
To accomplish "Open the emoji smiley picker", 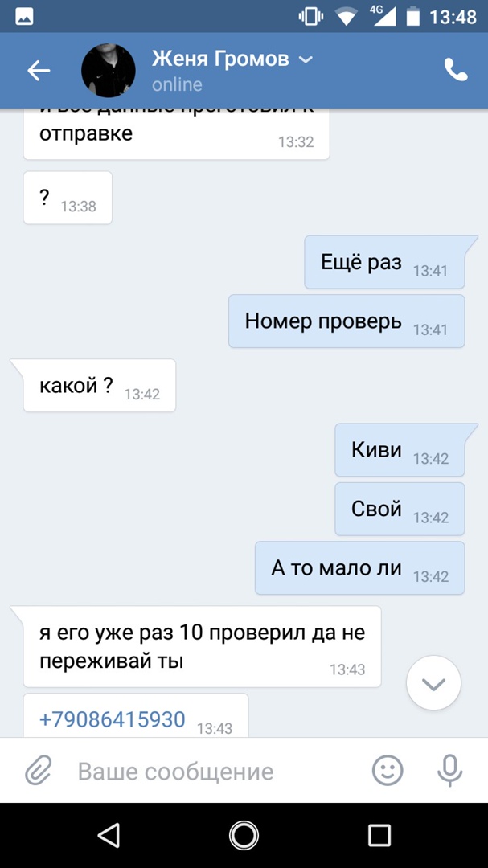I will (x=388, y=771).
